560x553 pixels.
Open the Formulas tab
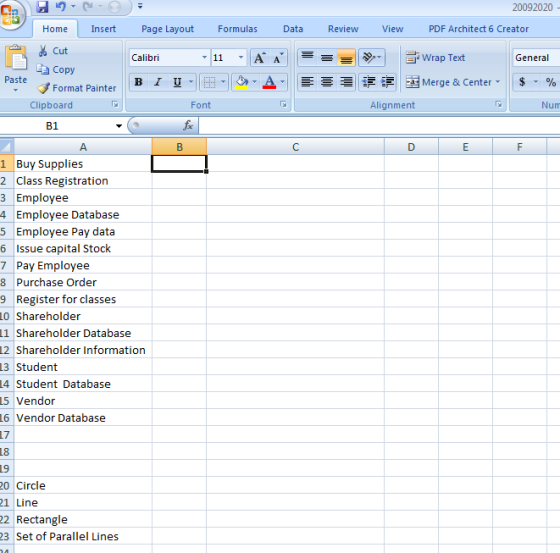tap(238, 29)
